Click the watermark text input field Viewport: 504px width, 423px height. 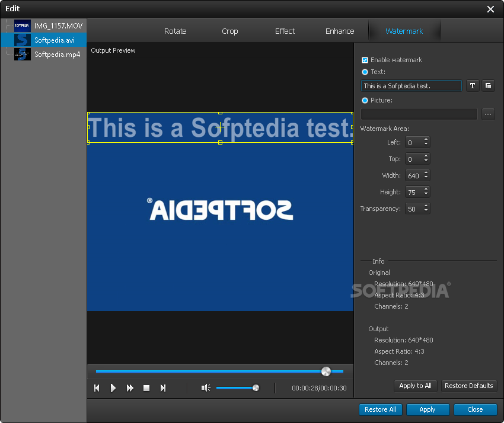pyautogui.click(x=412, y=86)
